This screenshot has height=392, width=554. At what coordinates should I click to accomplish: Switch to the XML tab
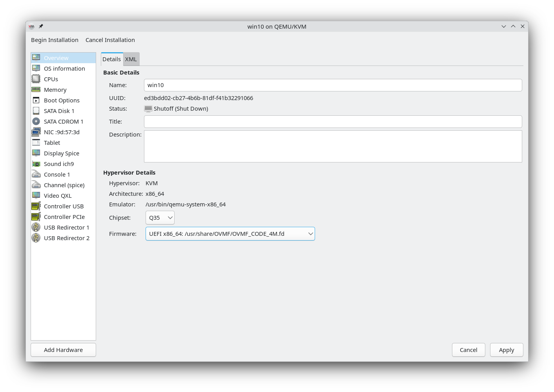[131, 59]
